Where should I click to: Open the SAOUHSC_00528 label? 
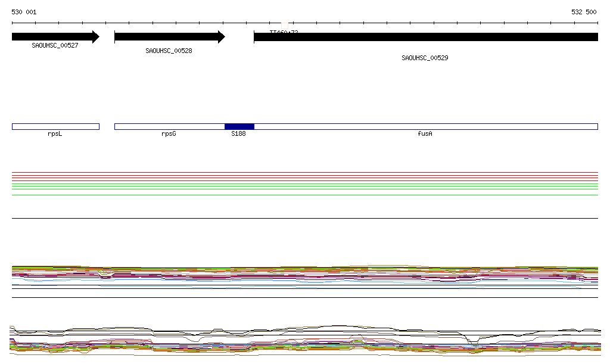[x=169, y=51]
